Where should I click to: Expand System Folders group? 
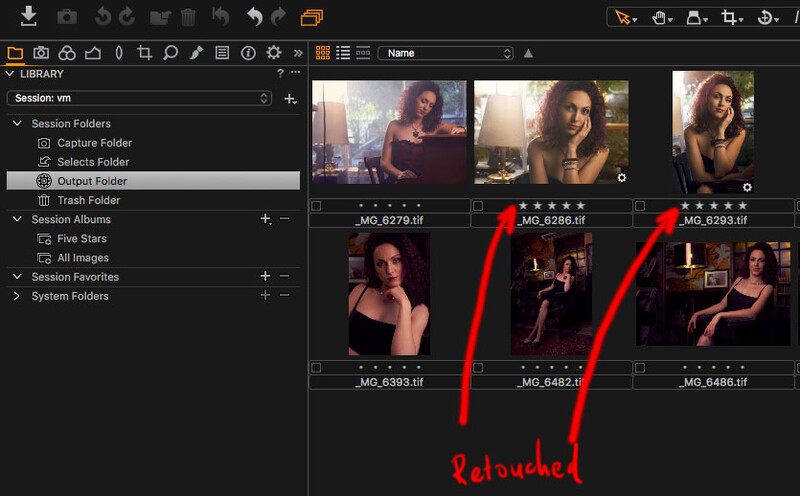point(17,296)
